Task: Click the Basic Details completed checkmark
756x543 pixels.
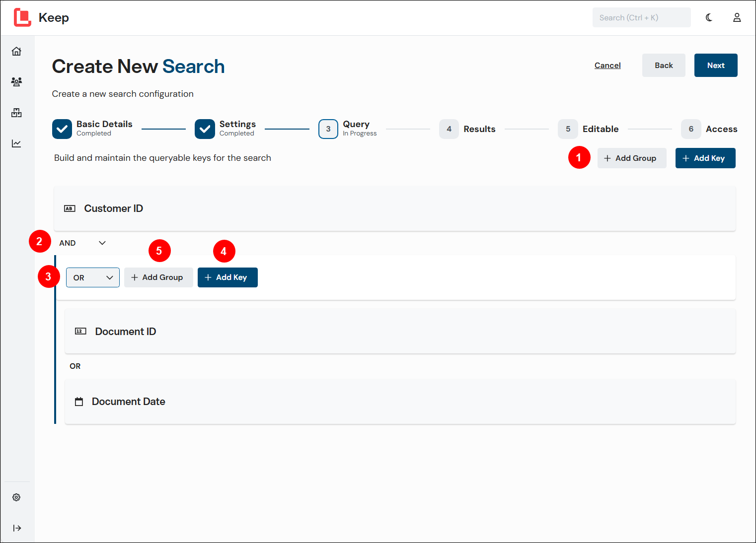Action: click(x=62, y=129)
